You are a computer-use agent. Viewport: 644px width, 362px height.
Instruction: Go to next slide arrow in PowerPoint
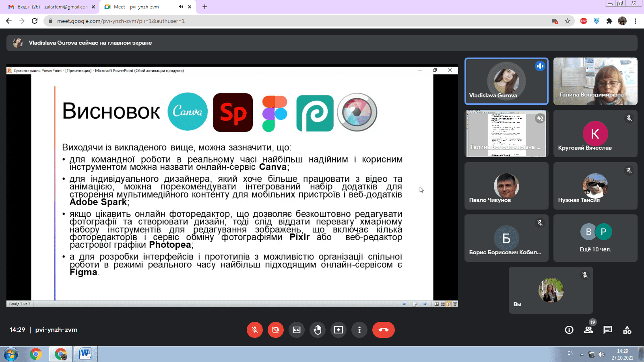coord(425,304)
